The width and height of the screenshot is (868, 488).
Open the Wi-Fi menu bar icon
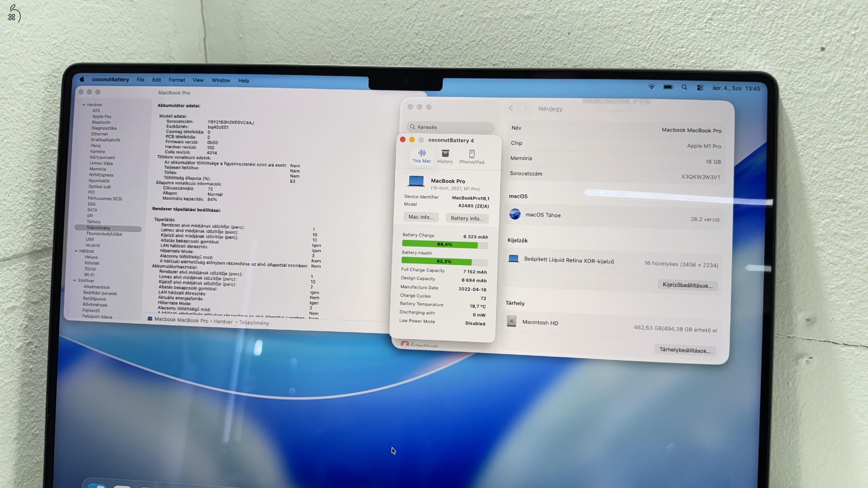[652, 87]
